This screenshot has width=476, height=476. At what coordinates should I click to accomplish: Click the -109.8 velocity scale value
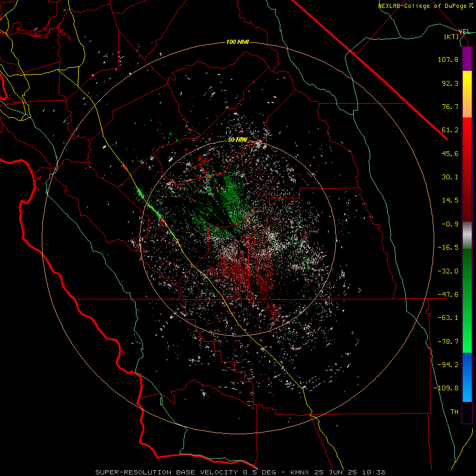pyautogui.click(x=446, y=388)
